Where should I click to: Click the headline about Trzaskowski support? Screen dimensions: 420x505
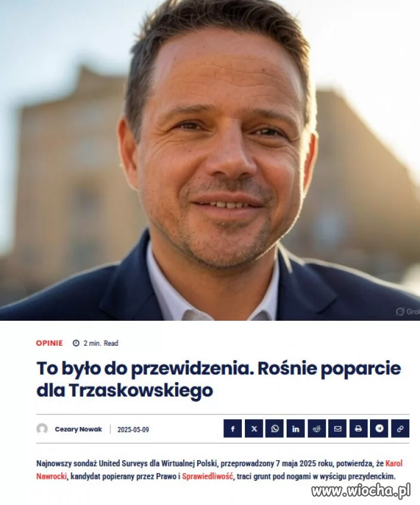219,379
